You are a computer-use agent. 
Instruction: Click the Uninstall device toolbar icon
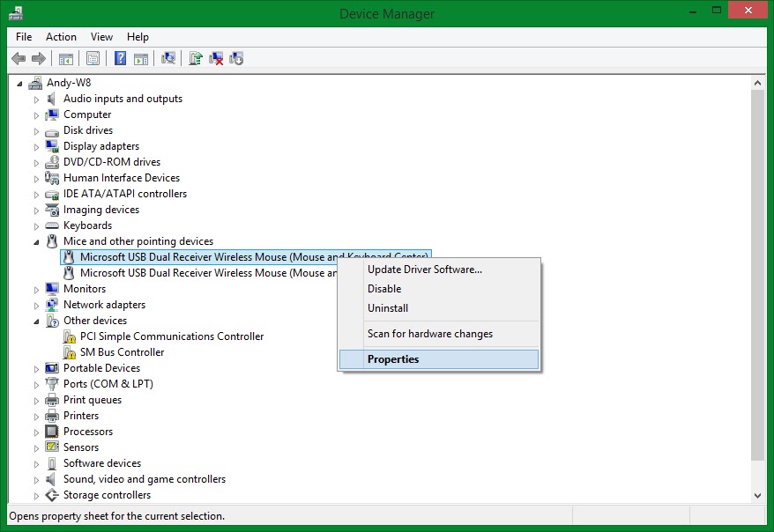216,58
